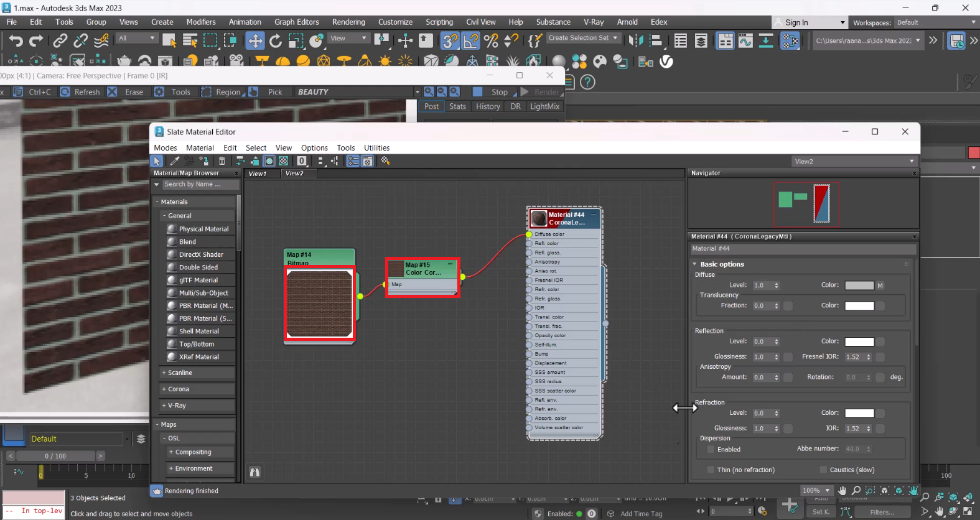Click the Refraction color swatch

point(859,413)
